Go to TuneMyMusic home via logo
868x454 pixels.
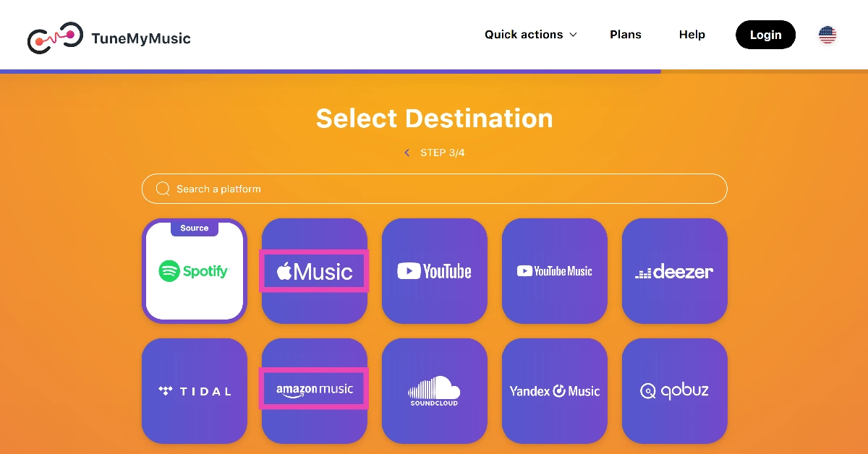(109, 38)
